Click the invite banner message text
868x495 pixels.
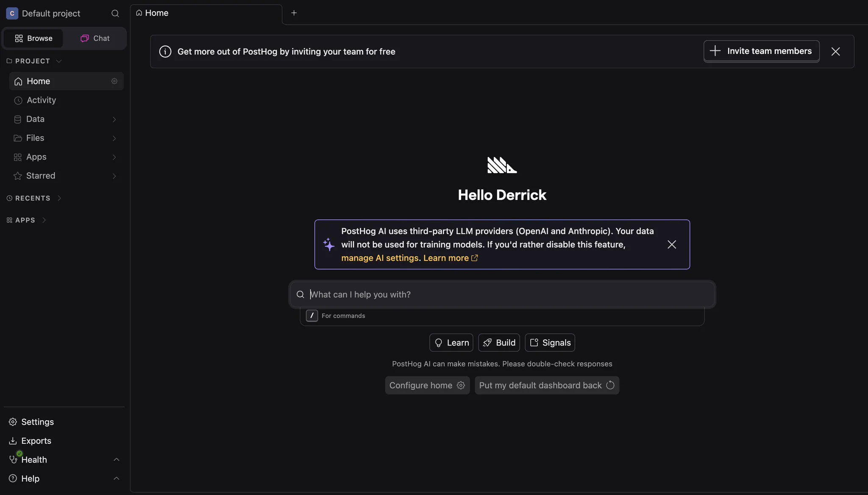[287, 52]
